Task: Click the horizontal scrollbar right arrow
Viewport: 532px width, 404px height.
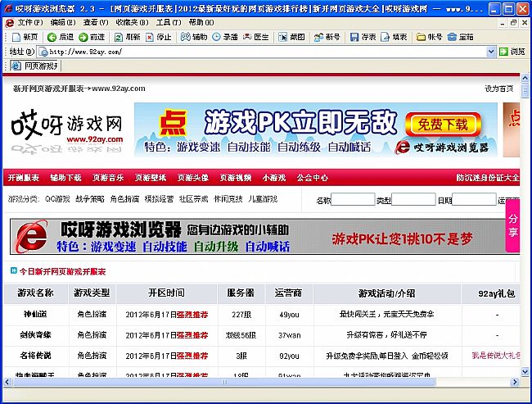Action: point(515,382)
